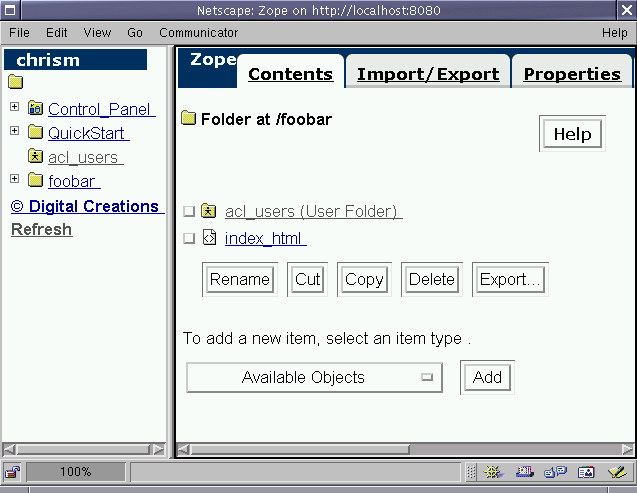
Task: Click left arrow of main frame scrollbar
Action: tap(184, 450)
